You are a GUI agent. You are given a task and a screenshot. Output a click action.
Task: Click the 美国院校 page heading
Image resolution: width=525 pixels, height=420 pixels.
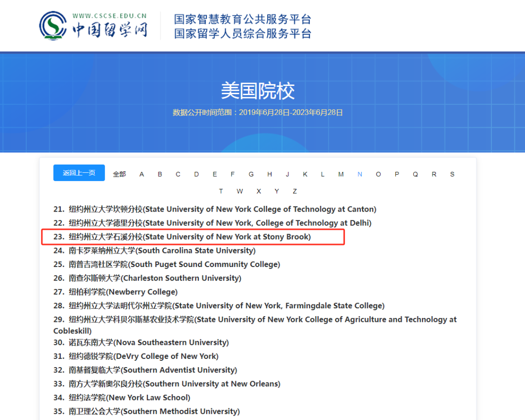258,91
